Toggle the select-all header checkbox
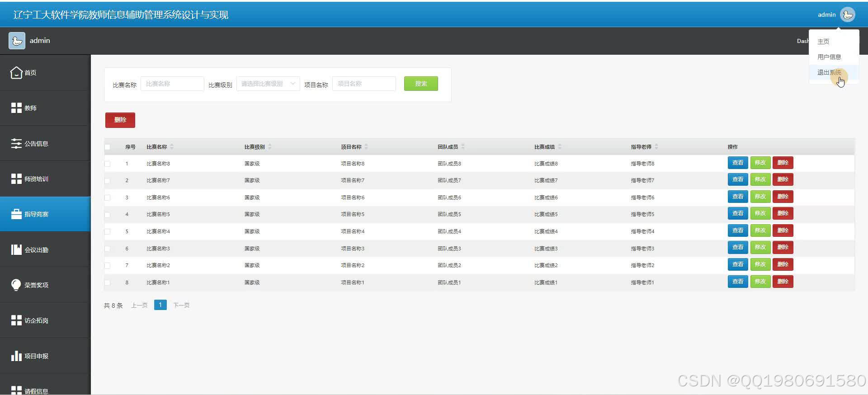The height and width of the screenshot is (395, 868). [108, 147]
